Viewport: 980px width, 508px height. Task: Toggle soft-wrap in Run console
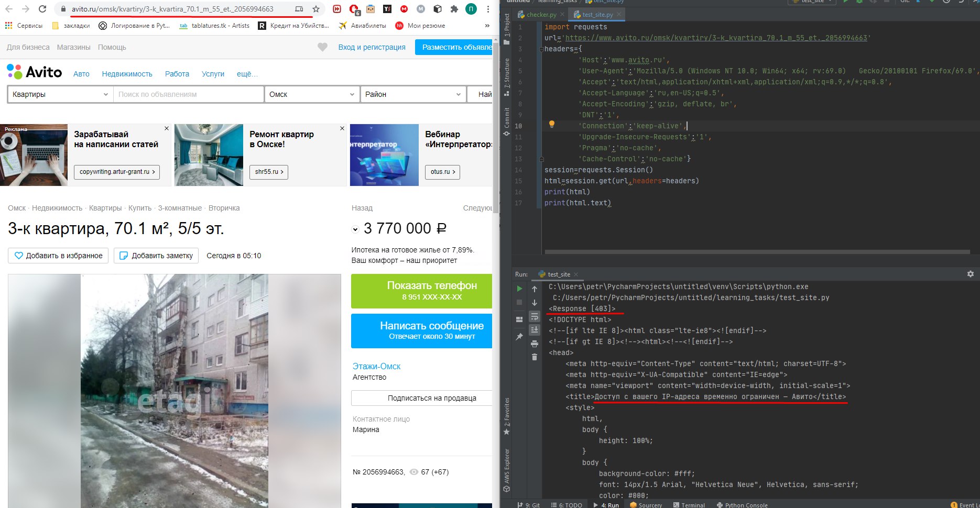pyautogui.click(x=535, y=316)
